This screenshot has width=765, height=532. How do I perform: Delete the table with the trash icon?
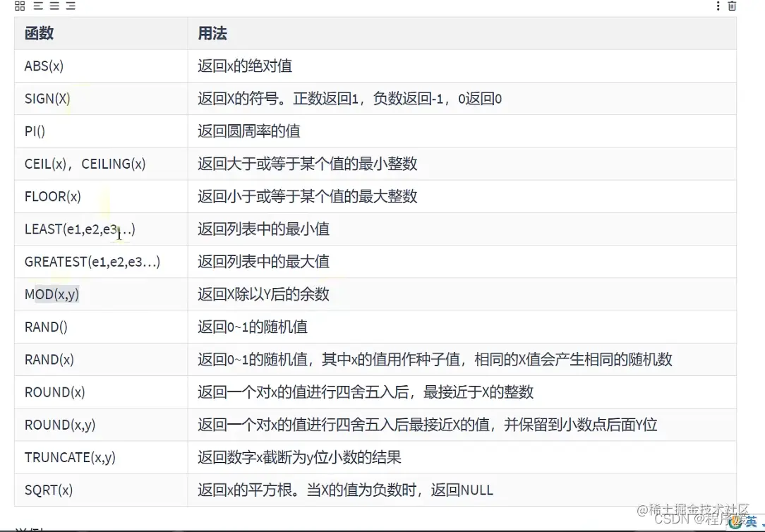(732, 6)
